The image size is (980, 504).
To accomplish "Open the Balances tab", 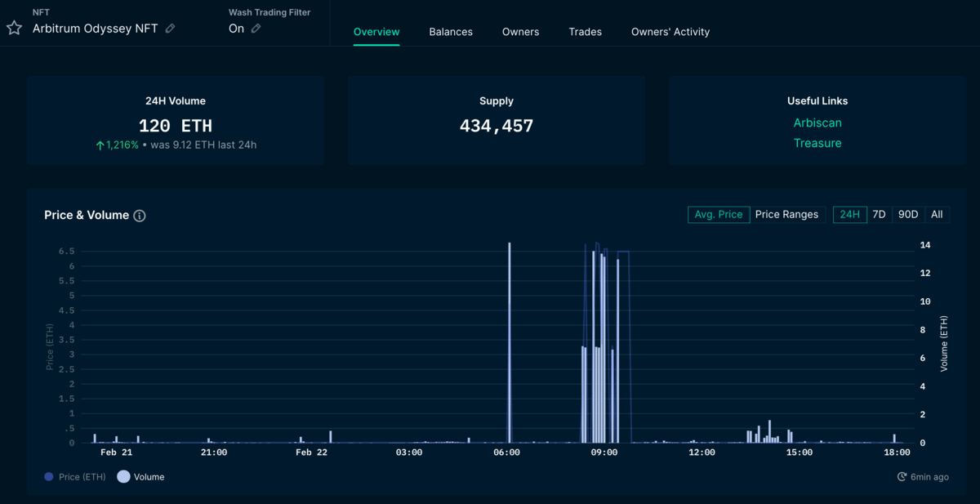I will [x=451, y=32].
